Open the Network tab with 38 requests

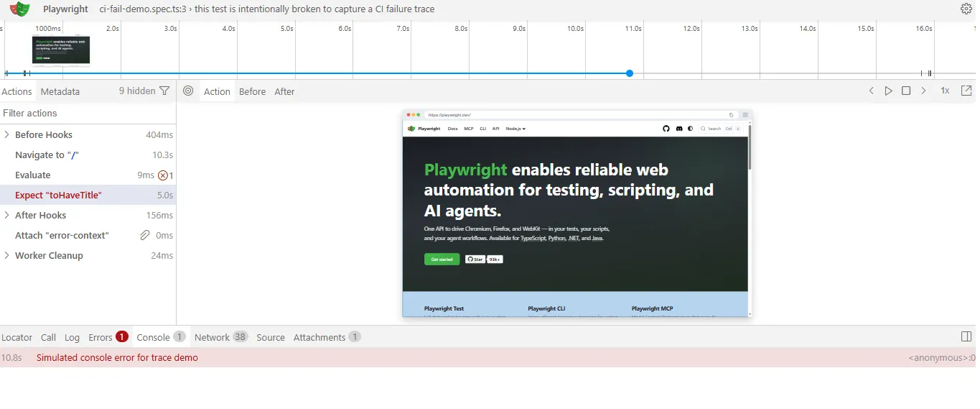coord(220,337)
